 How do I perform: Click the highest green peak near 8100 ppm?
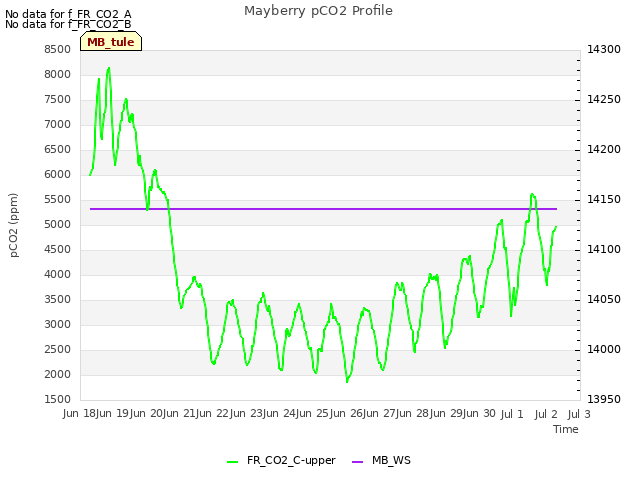point(109,69)
